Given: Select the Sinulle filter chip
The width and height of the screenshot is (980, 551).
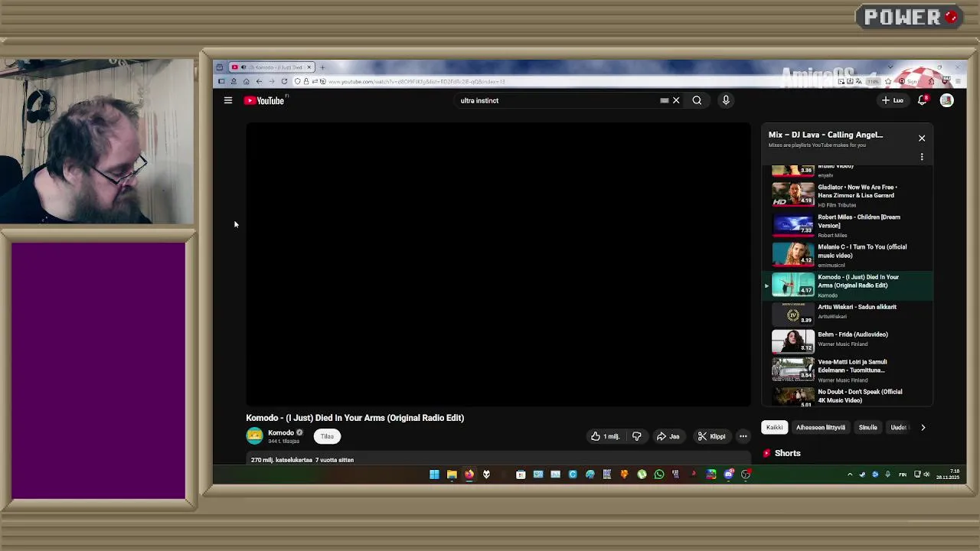Looking at the screenshot, I should pyautogui.click(x=867, y=427).
